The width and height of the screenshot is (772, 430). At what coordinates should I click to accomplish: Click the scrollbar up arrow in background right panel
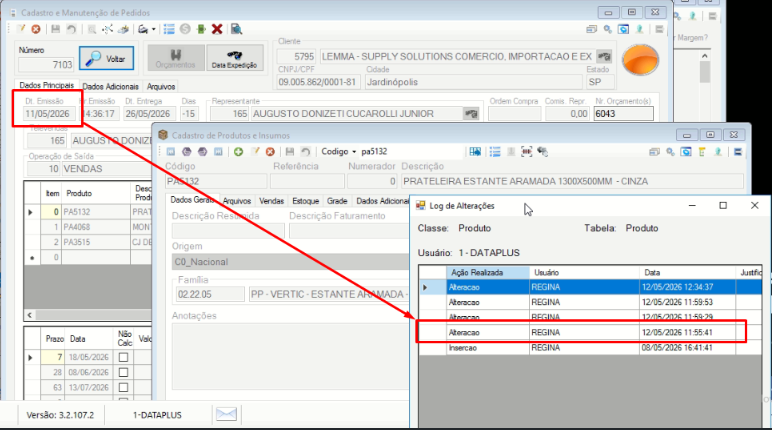[x=705, y=56]
